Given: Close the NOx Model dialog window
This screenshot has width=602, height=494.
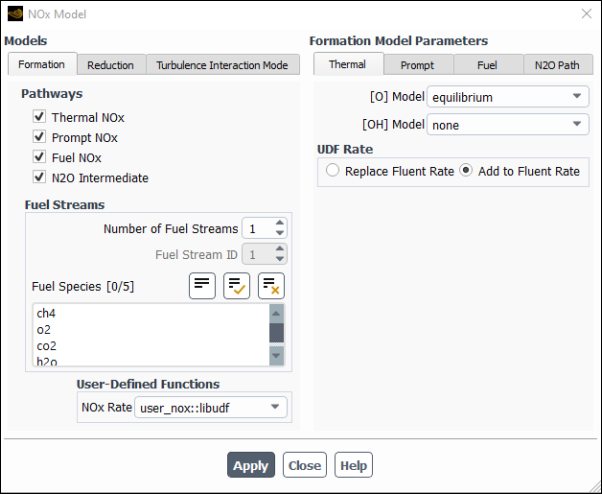Looking at the screenshot, I should click(586, 14).
